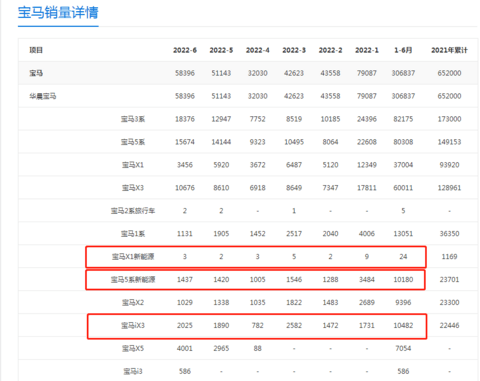Click the 2021年累计 column header
Viewport: 480px width, 381px height.
coord(449,50)
